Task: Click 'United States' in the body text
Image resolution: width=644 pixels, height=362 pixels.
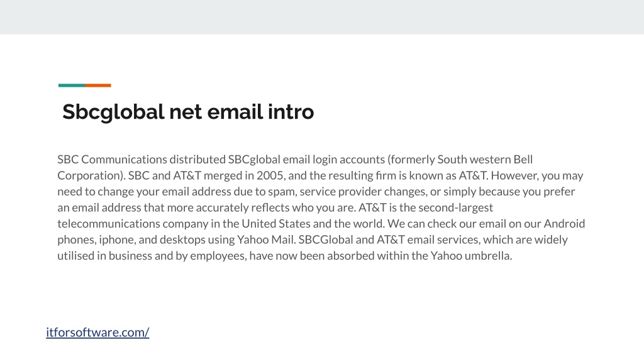Action: coord(275,223)
